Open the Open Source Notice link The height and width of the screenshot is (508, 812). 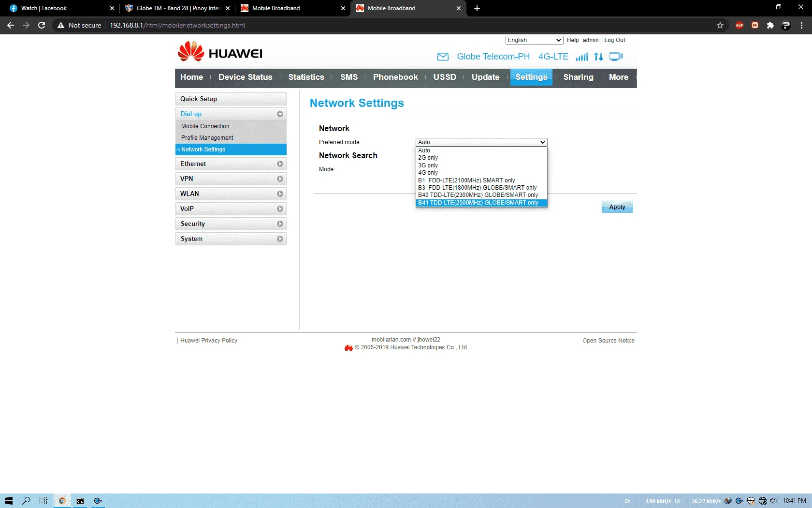point(609,341)
